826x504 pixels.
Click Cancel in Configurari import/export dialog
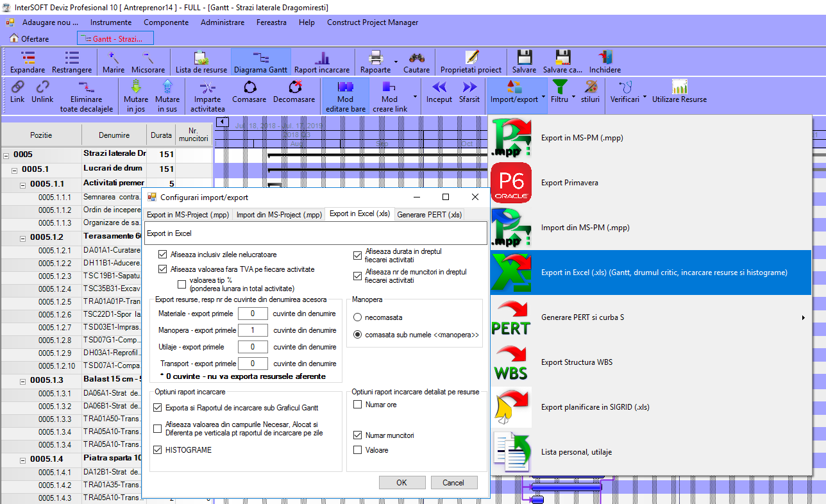pyautogui.click(x=453, y=482)
